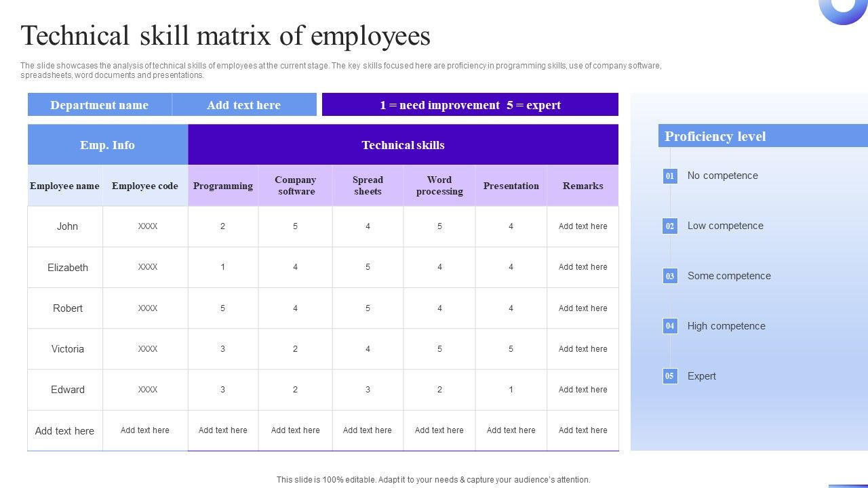Select the 'Expert' label
This screenshot has width=868, height=488.
click(702, 376)
